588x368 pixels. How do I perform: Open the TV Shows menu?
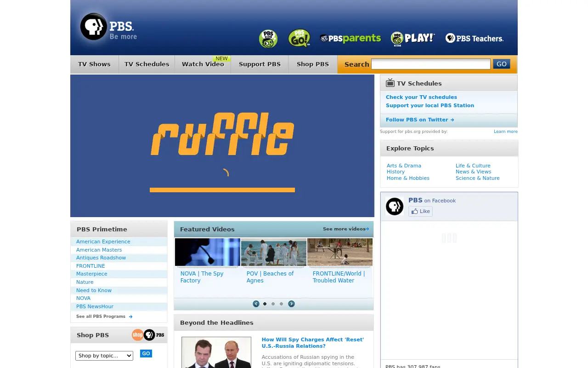point(94,64)
